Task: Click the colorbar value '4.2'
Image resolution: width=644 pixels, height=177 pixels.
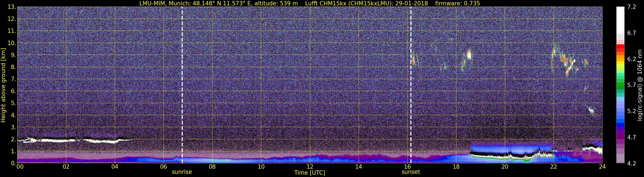Action: pyautogui.click(x=632, y=163)
